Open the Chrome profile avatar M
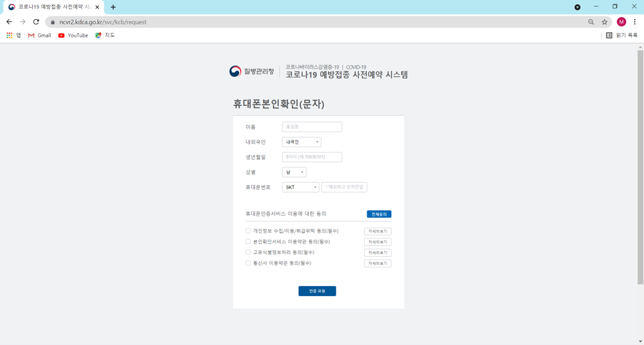This screenshot has width=644, height=345. 621,21
